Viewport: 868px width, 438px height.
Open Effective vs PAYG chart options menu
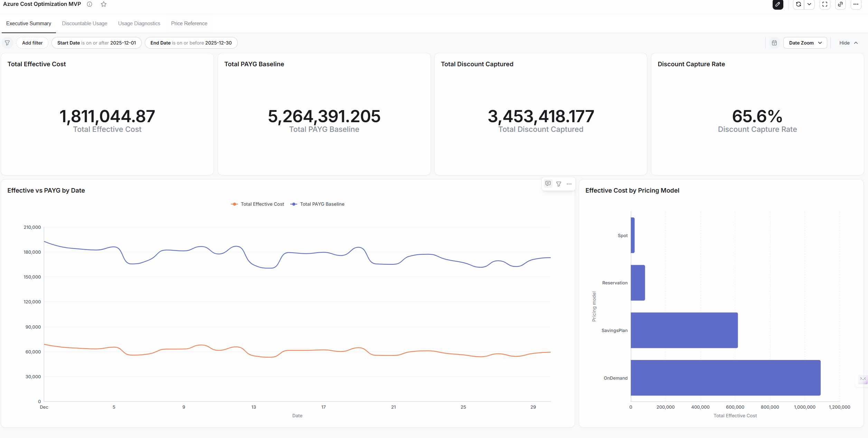tap(569, 184)
